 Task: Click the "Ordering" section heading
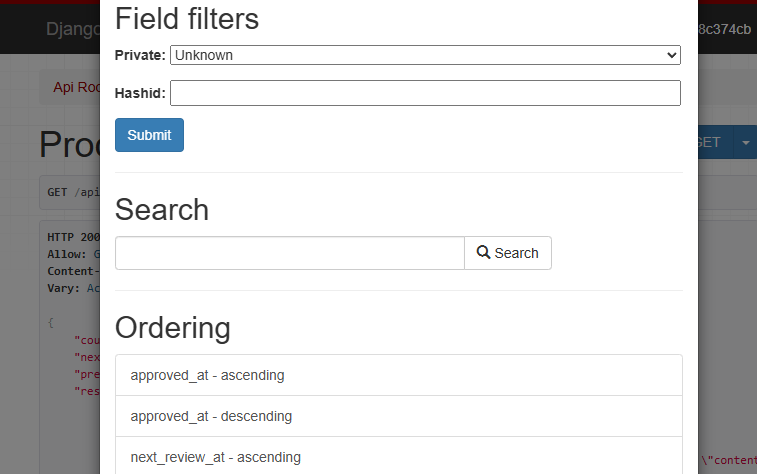pos(173,327)
